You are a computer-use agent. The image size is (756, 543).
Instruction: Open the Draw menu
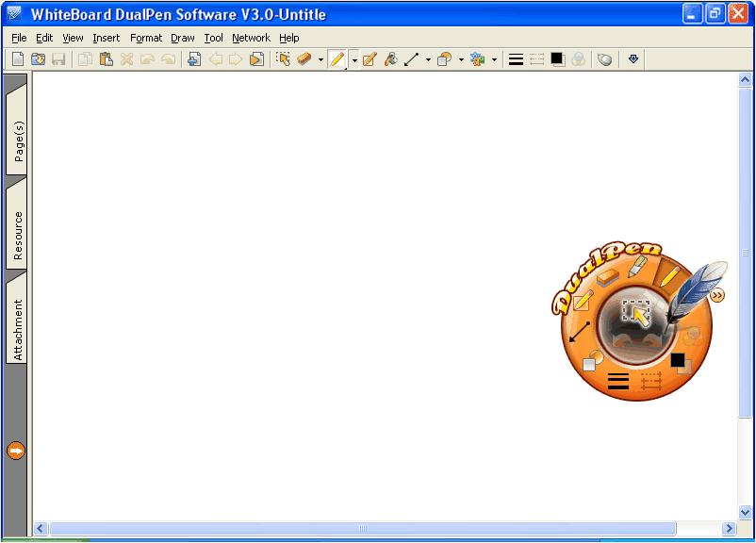click(x=183, y=38)
